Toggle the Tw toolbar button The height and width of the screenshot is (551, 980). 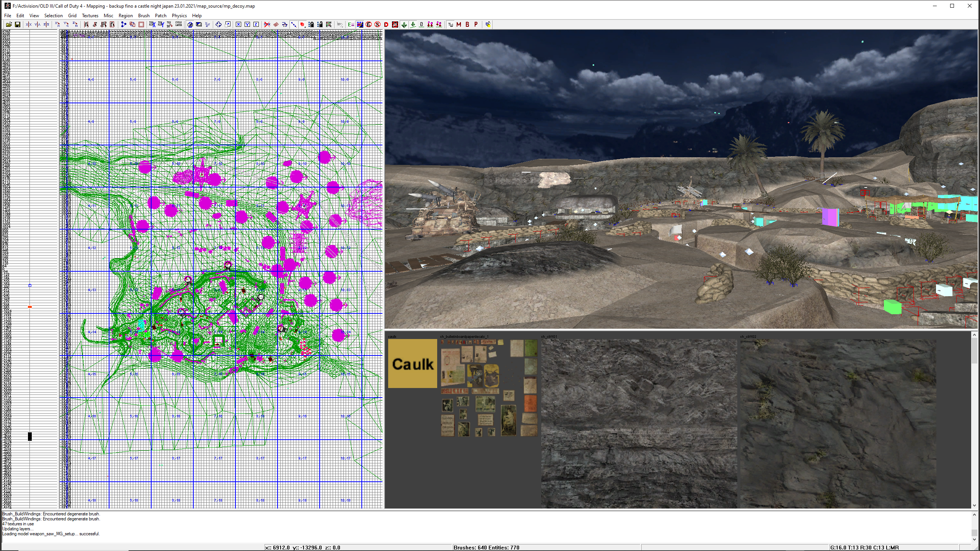(450, 24)
